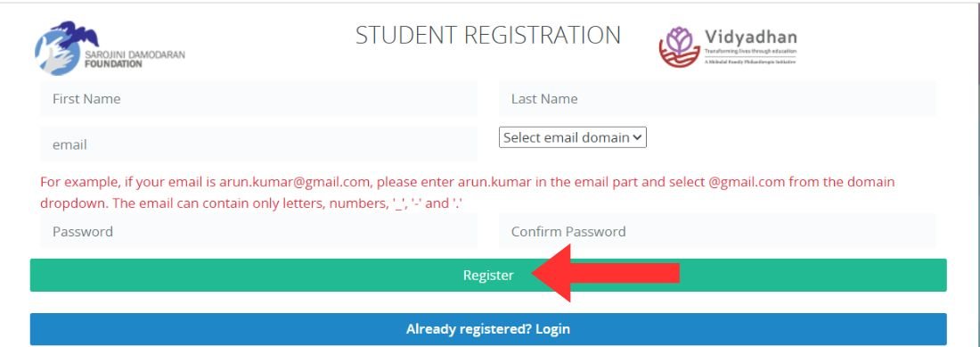
Task: Click into the email text box
Action: pos(258,145)
